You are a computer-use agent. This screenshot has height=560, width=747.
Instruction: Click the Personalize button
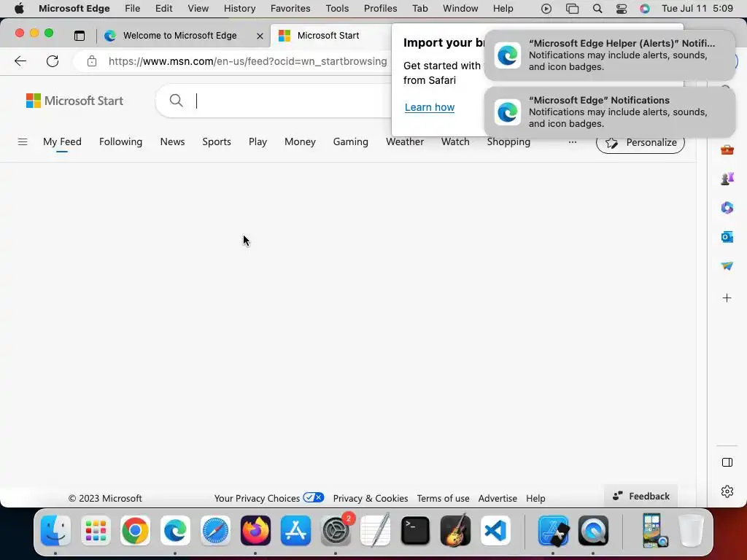(x=640, y=142)
